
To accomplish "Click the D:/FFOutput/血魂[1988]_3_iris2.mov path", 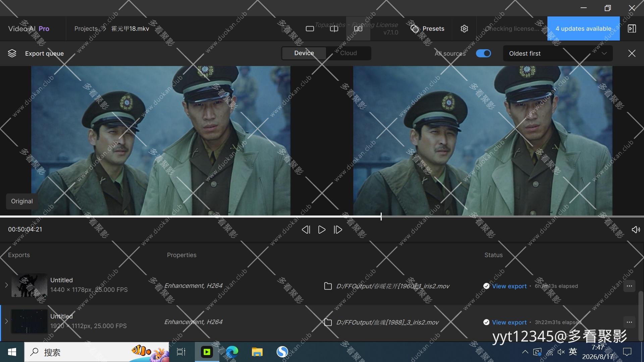I will tap(387, 322).
